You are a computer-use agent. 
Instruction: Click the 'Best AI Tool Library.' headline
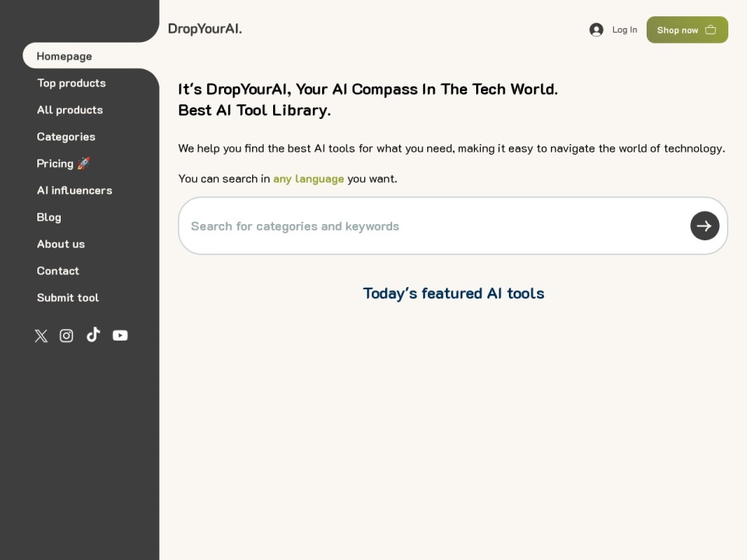click(254, 110)
